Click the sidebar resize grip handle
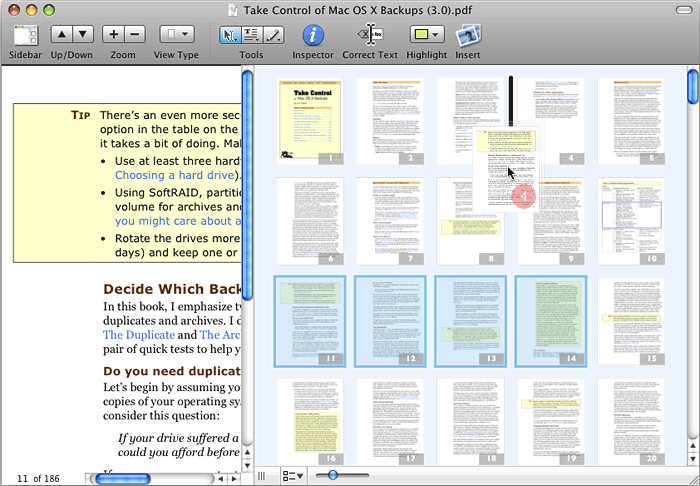The width and height of the screenshot is (700, 486). (262, 476)
